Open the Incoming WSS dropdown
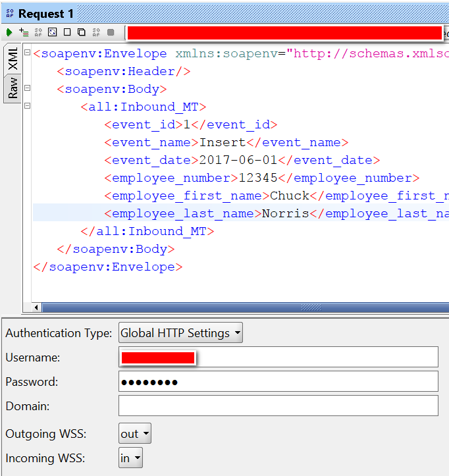This screenshot has height=476, width=449. [x=130, y=458]
